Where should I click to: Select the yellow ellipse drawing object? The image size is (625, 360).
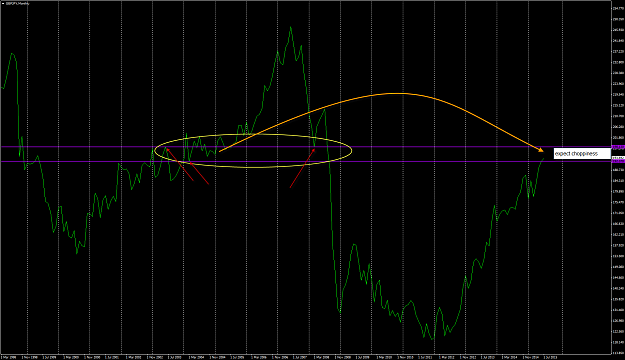[253, 151]
